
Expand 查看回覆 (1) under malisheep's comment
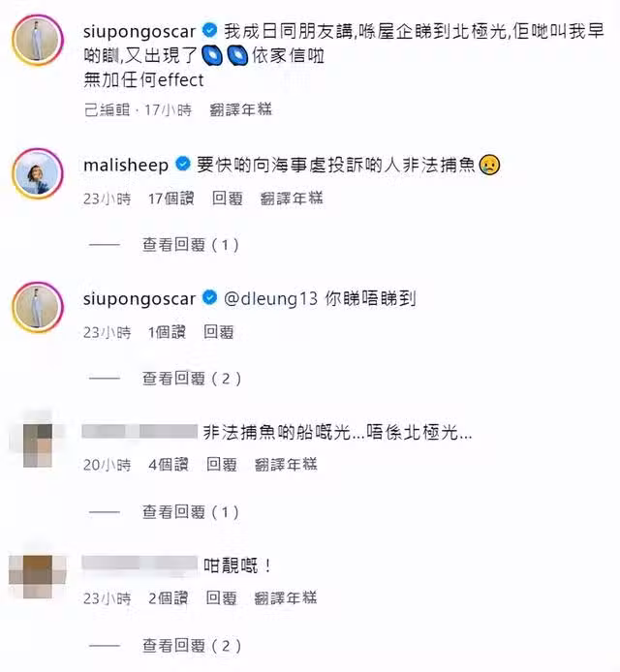pyautogui.click(x=191, y=245)
